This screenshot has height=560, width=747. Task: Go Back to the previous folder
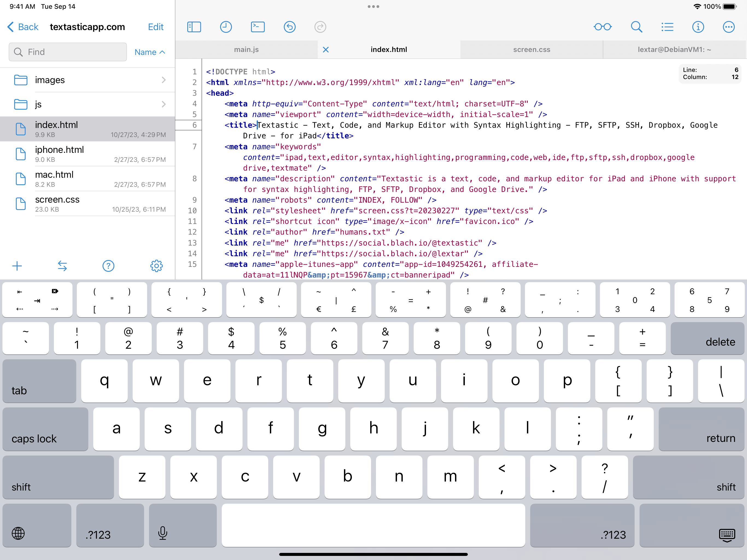[22, 27]
